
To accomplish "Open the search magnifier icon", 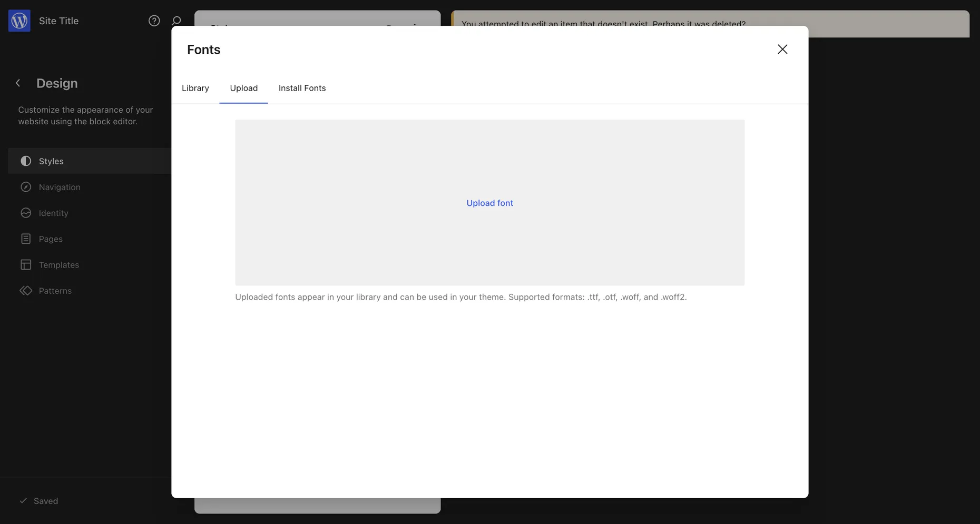I will pos(176,21).
